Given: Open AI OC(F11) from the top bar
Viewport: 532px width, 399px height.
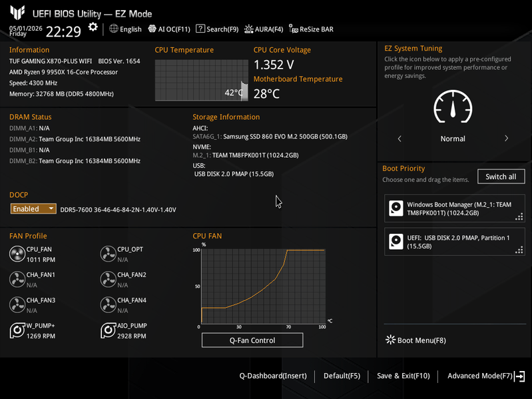Looking at the screenshot, I should (x=169, y=29).
